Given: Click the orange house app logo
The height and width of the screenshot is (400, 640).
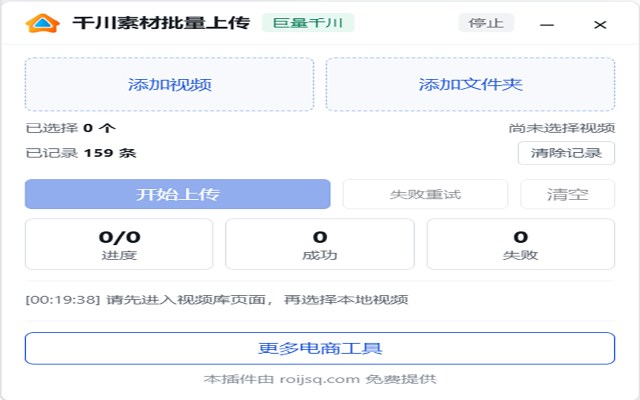Looking at the screenshot, I should pyautogui.click(x=42, y=23).
